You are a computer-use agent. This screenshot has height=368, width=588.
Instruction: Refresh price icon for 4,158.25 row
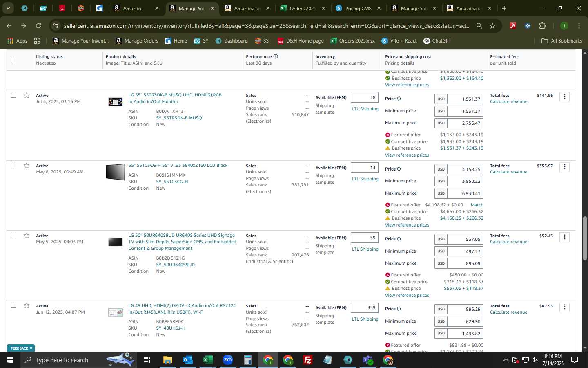click(x=399, y=169)
